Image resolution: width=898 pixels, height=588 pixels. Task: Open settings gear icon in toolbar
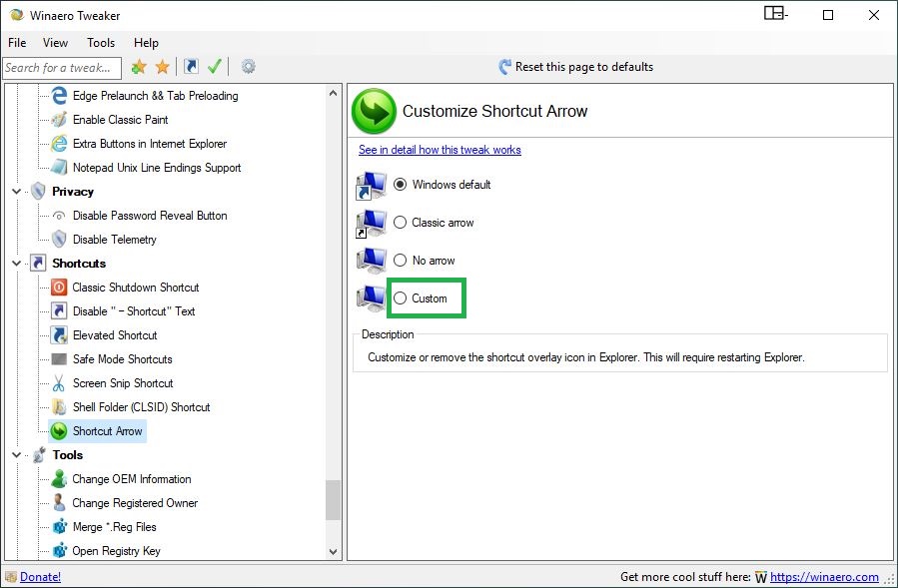click(x=248, y=67)
